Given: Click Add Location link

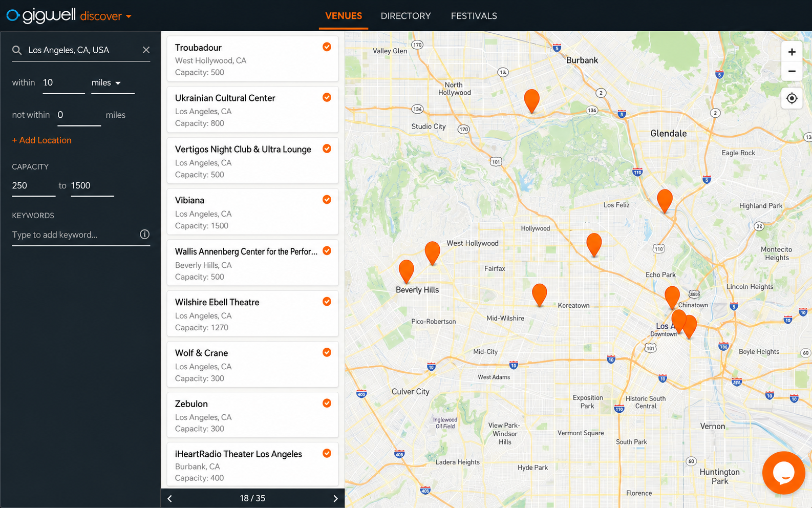Looking at the screenshot, I should (41, 140).
